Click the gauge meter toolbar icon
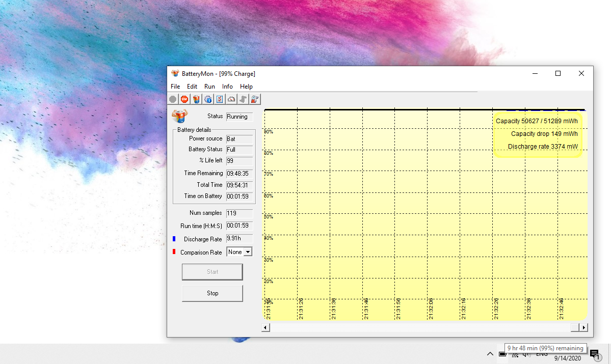Image resolution: width=611 pixels, height=364 pixels. [x=231, y=99]
